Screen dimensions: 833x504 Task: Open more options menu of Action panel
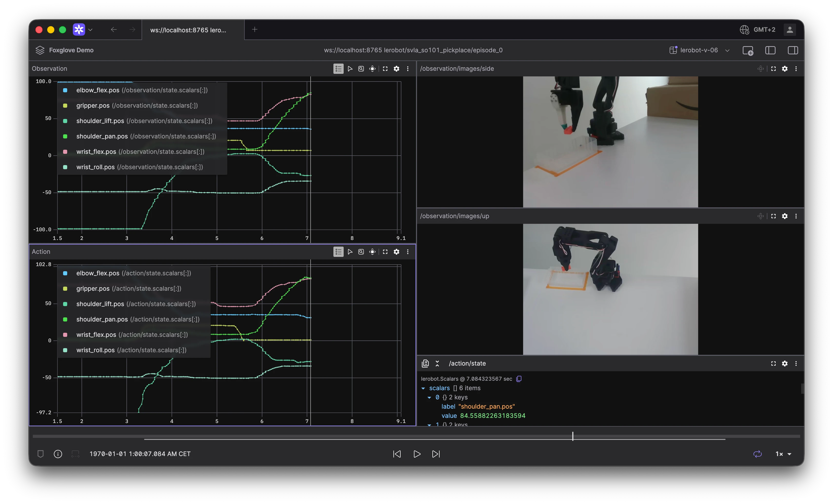click(408, 252)
